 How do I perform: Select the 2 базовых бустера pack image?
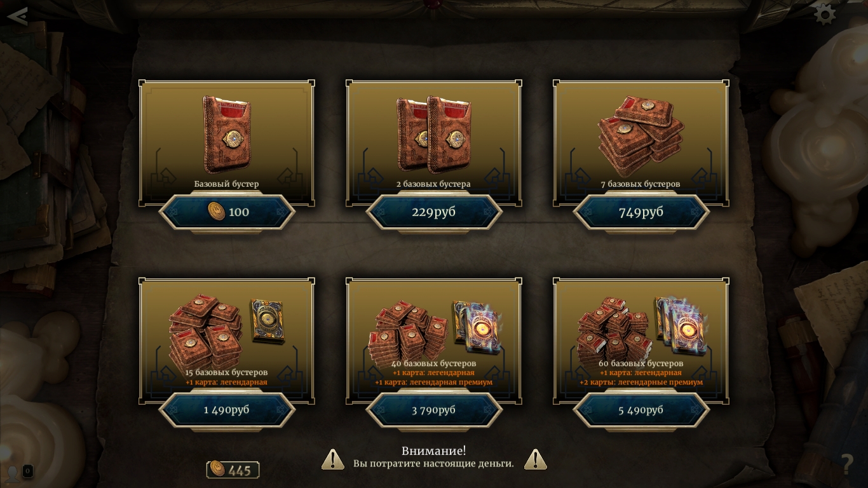[434, 135]
